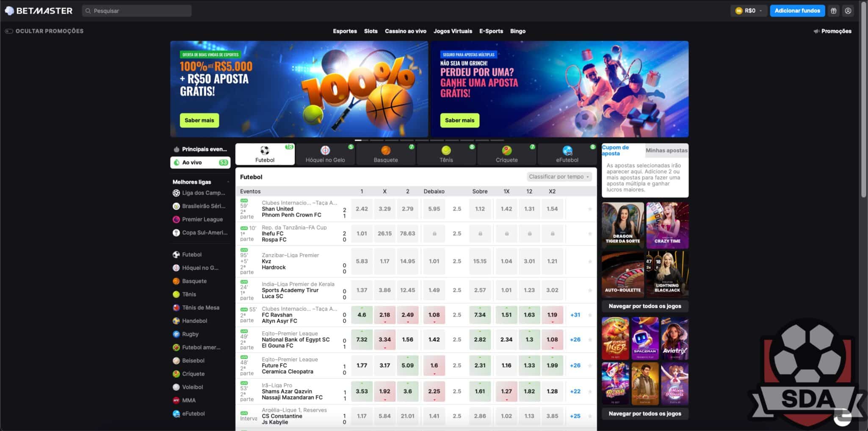Collapse the Melhores ligas section

tap(228, 182)
